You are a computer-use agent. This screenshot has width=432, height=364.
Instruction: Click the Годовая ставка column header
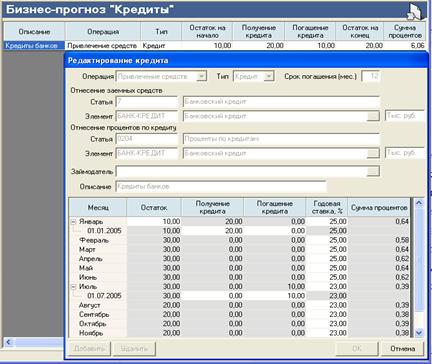[x=327, y=207]
